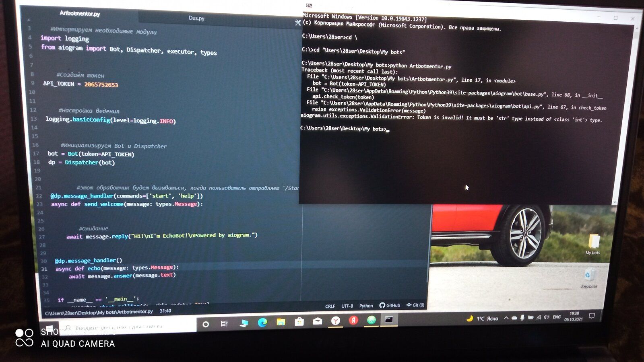The height and width of the screenshot is (362, 644).
Task: Select the Python grammar selector
Action: 366,306
